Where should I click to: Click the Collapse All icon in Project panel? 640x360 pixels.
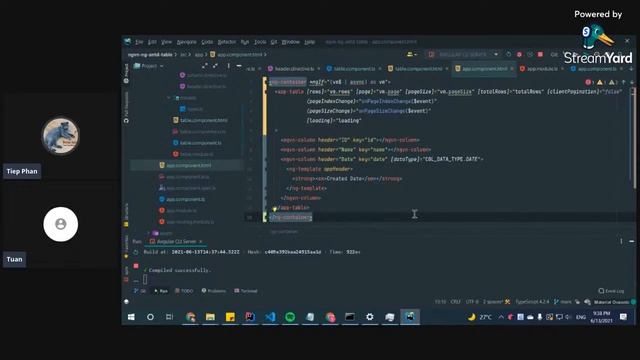[x=215, y=66]
